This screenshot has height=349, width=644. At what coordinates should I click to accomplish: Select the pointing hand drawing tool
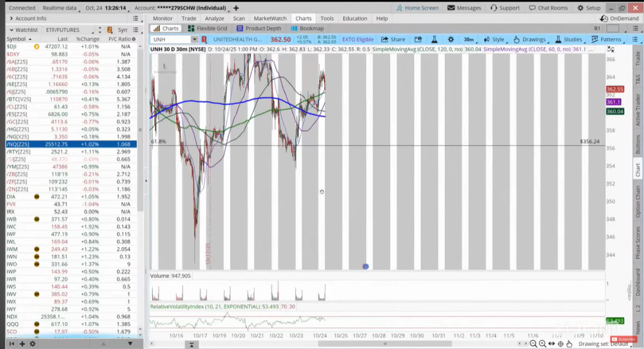(569, 344)
